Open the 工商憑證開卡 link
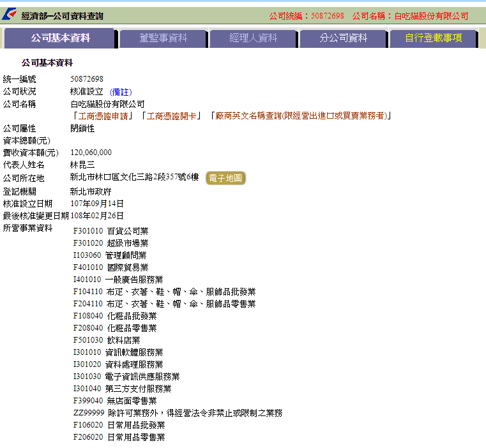 coord(171,116)
